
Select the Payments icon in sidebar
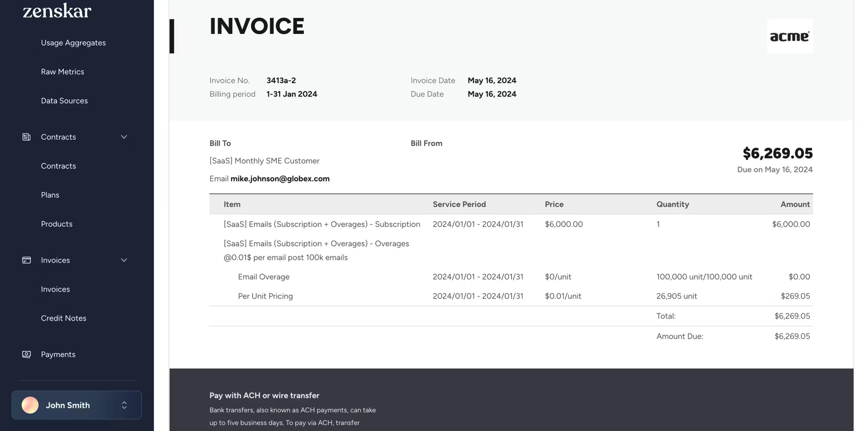click(26, 354)
